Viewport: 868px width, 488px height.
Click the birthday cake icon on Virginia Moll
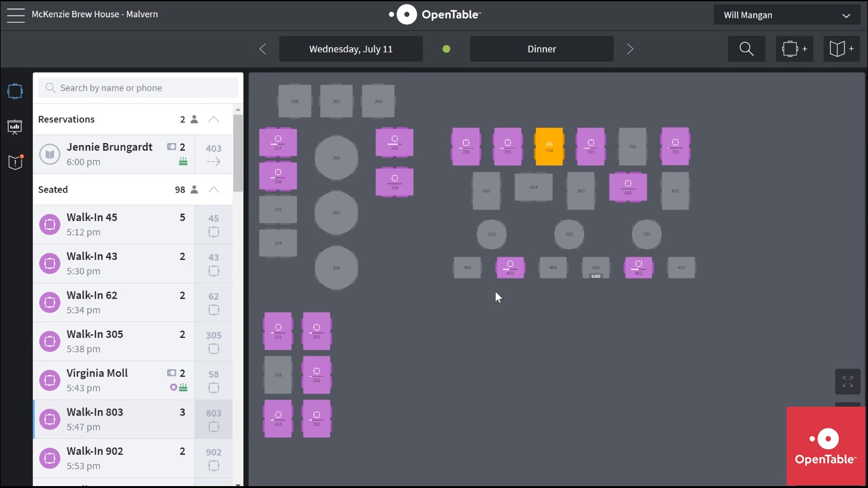tap(183, 387)
